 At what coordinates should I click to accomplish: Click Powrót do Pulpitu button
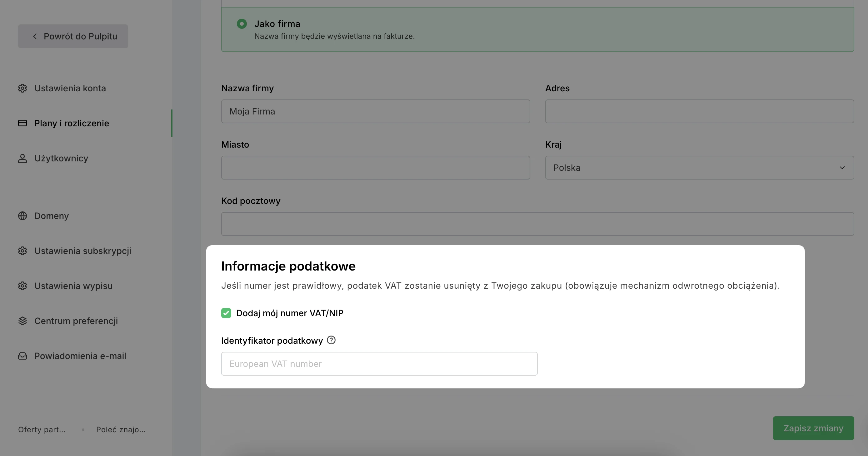73,36
